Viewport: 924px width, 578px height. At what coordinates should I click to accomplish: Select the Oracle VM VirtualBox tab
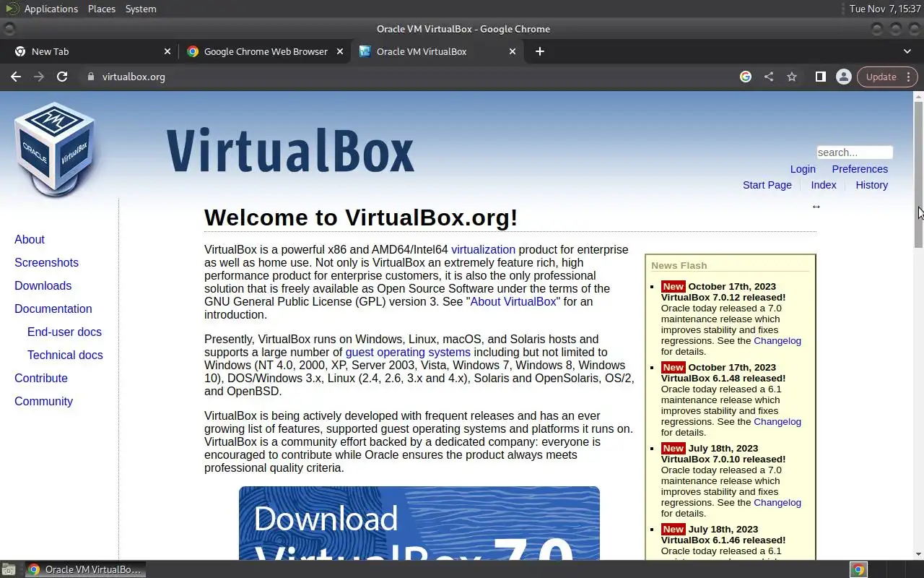tap(436, 51)
